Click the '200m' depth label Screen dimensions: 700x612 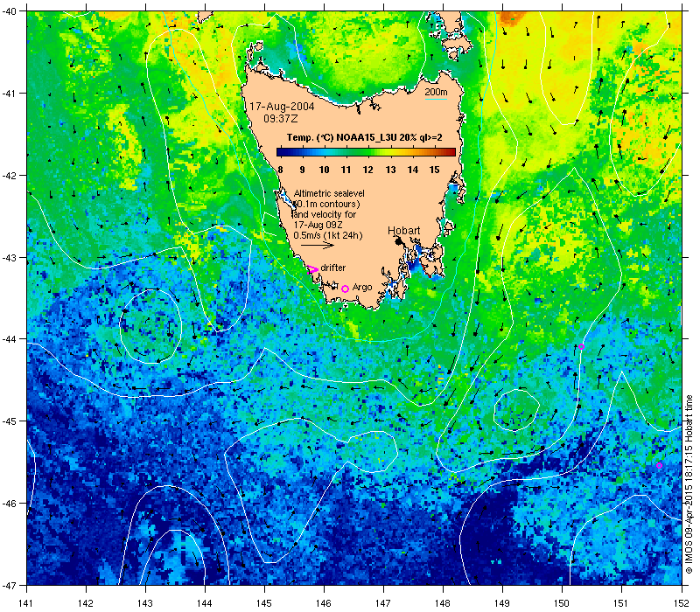coord(436,92)
